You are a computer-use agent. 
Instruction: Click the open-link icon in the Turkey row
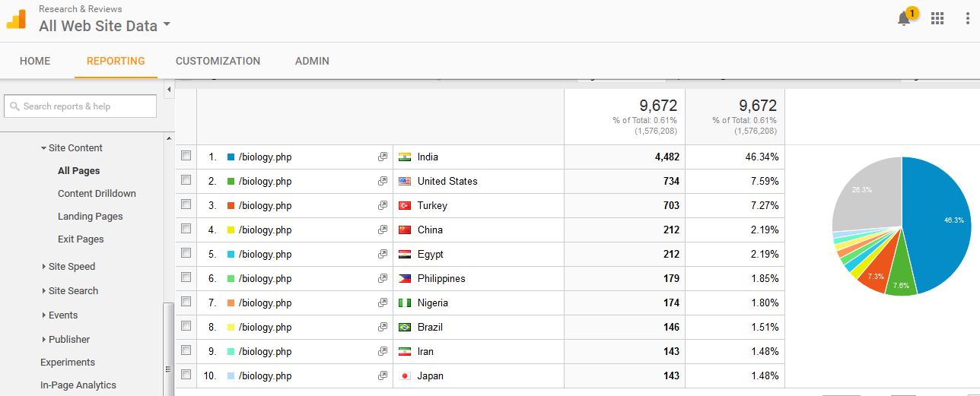click(x=383, y=206)
